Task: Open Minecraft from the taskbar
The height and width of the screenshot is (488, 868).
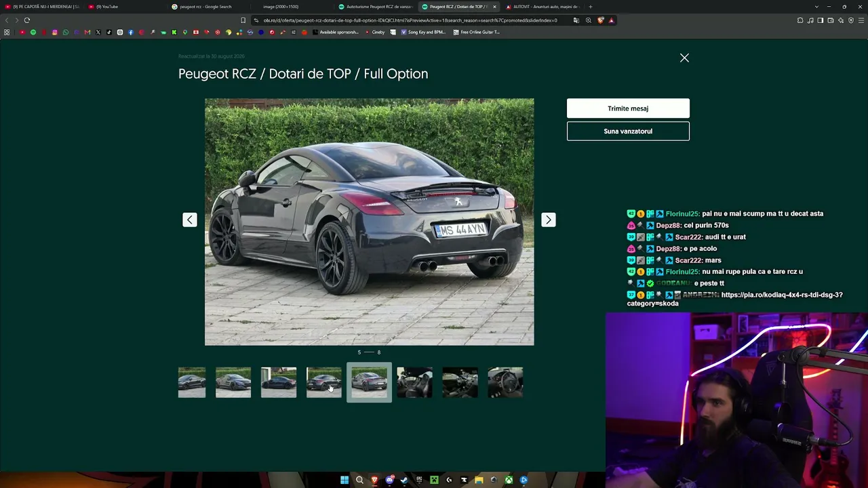Action: pyautogui.click(x=434, y=481)
